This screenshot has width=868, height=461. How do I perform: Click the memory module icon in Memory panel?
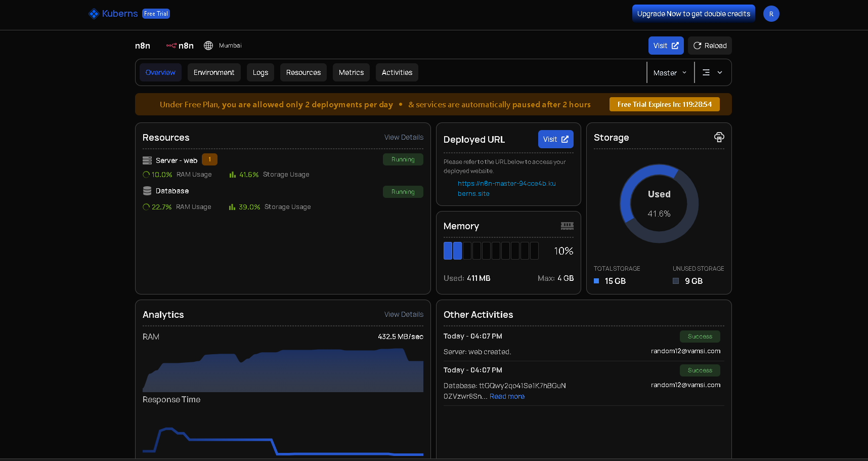568,226
